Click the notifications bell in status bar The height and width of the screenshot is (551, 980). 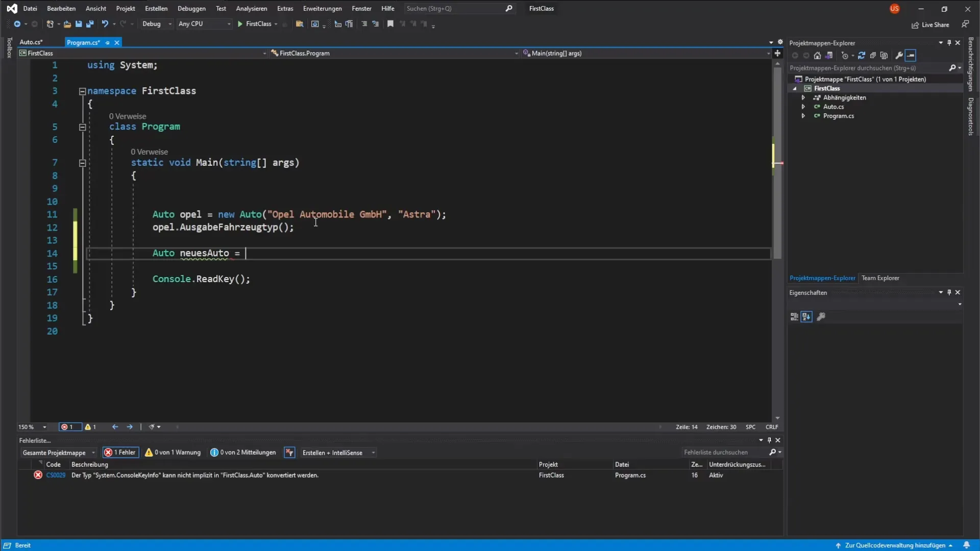966,545
